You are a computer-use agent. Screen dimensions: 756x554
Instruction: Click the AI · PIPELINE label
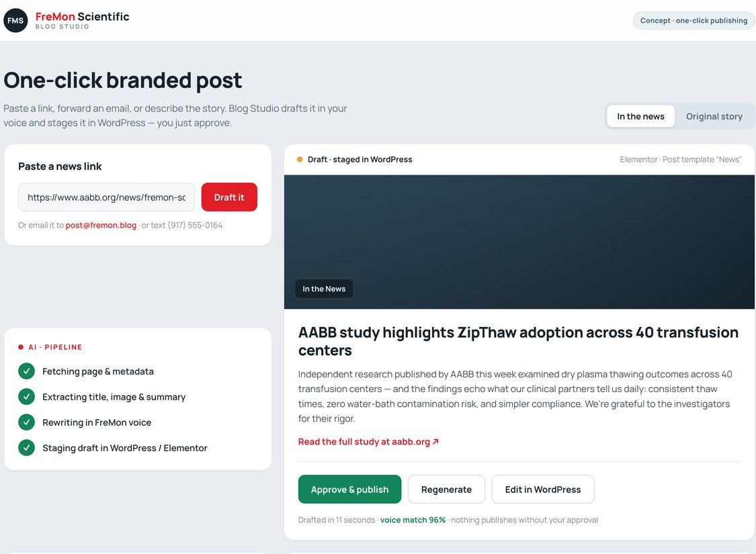55,347
